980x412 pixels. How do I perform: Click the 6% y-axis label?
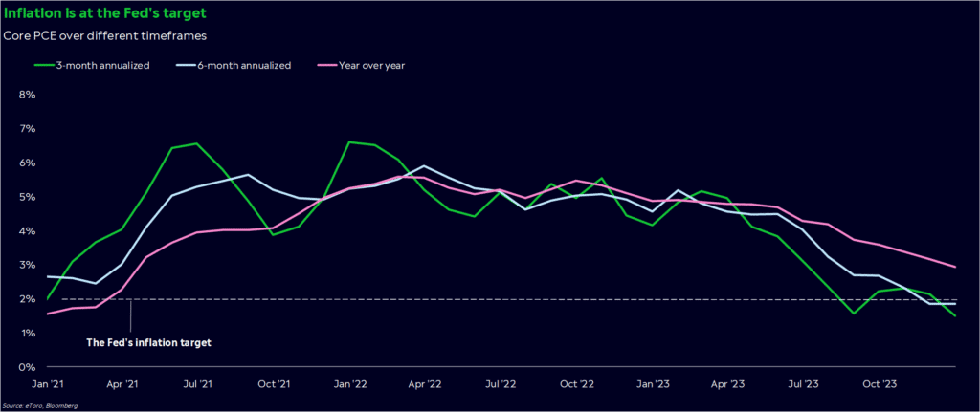point(28,163)
